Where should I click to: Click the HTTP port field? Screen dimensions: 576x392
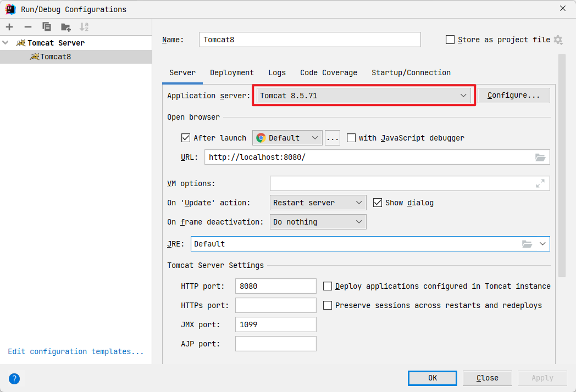[x=275, y=286]
